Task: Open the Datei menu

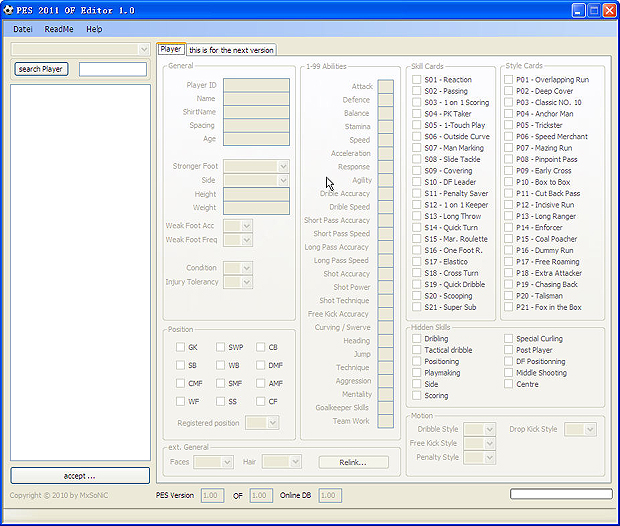Action: (x=23, y=29)
